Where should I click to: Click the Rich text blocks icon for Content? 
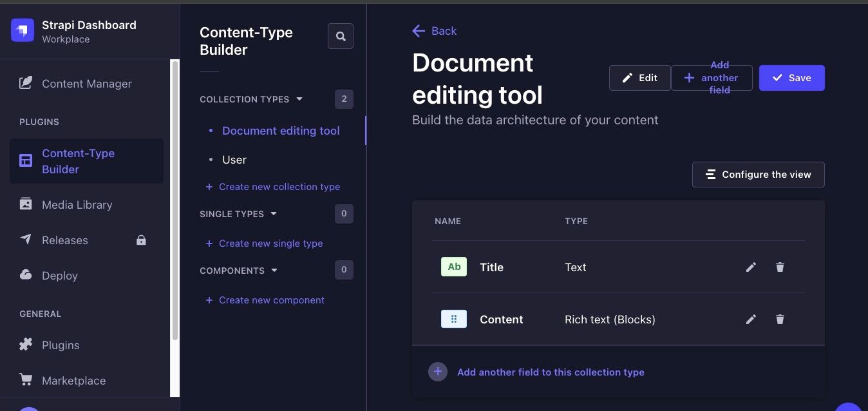(x=454, y=319)
